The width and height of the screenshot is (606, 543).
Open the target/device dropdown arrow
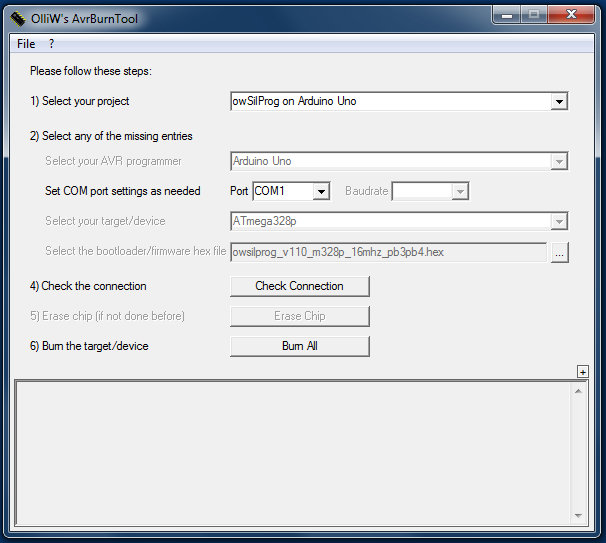point(559,221)
